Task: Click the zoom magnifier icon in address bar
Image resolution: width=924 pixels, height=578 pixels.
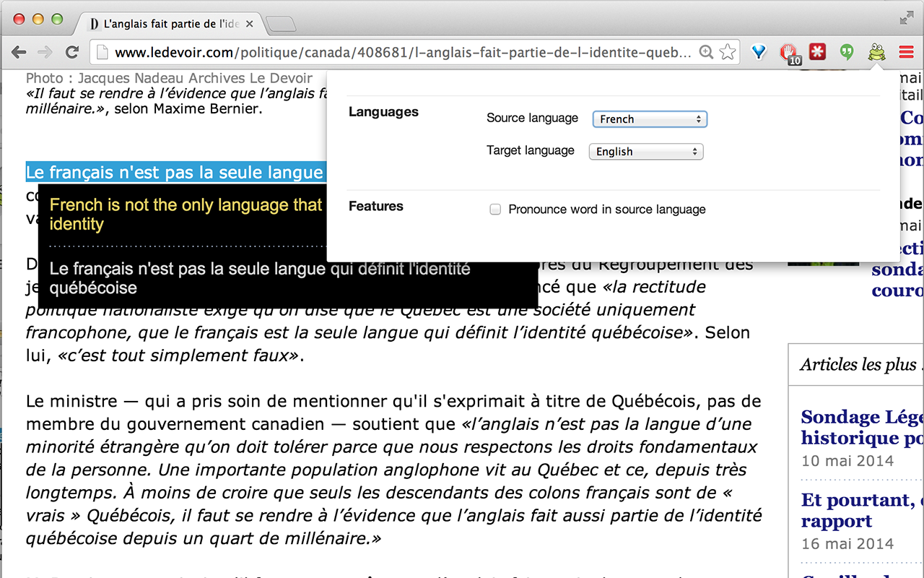Action: (707, 52)
